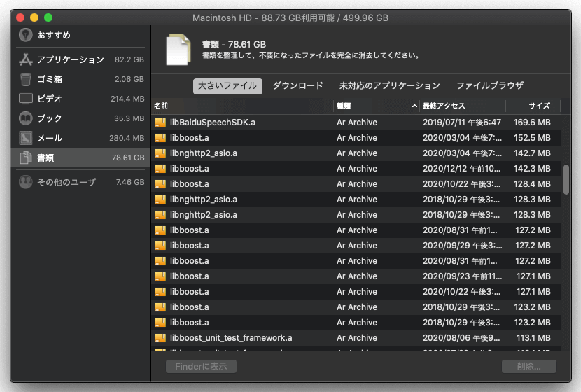
Task: Click the その他のユーザ people icon
Action: [26, 182]
